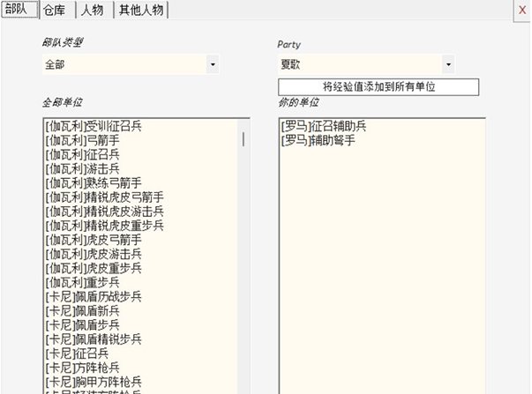Screen dimensions: 532x394
Task: Expand the Party dropdown arrow
Action: click(x=448, y=64)
